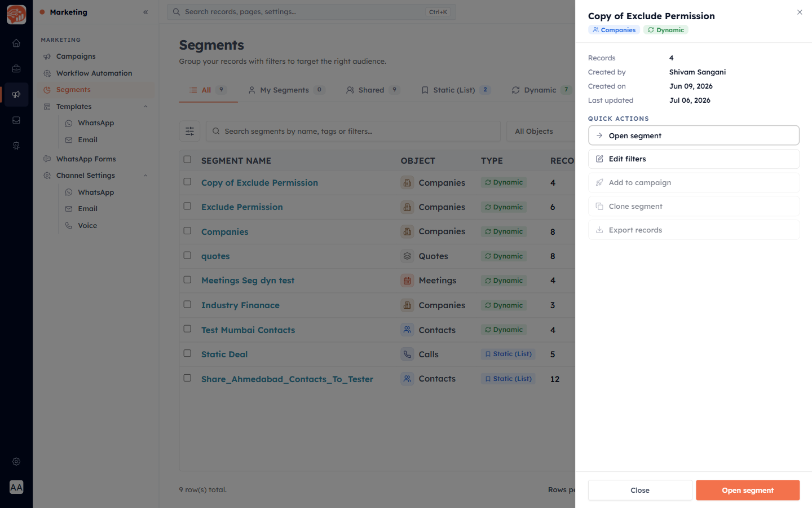Sort by the SEGMENT NAME column header
Screen dimensions: 812x508
click(236, 161)
